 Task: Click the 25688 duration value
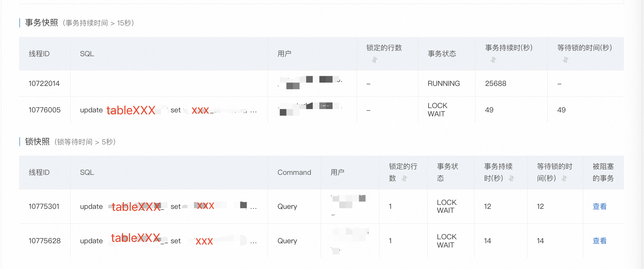click(x=496, y=84)
